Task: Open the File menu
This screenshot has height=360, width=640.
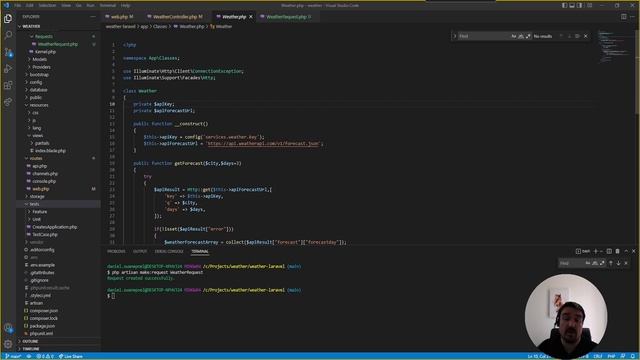Action: pyautogui.click(x=18, y=5)
